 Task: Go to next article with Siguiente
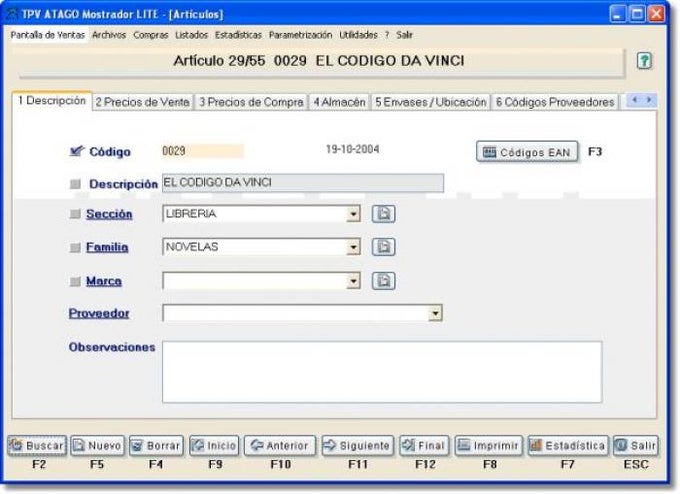(358, 445)
